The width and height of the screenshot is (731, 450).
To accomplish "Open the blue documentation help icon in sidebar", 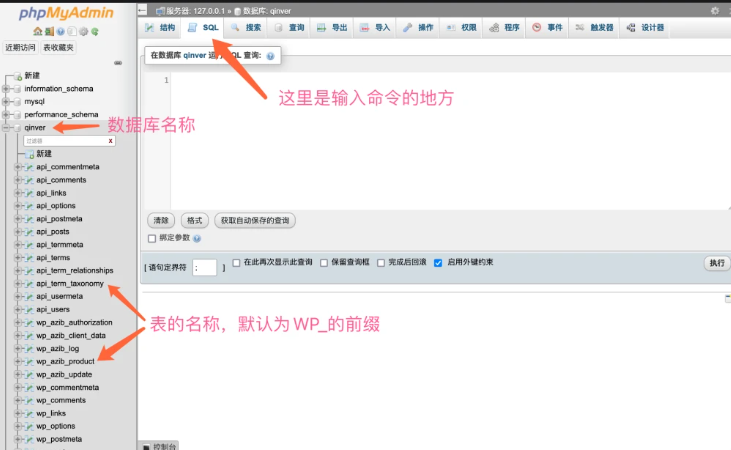I will click(x=60, y=32).
